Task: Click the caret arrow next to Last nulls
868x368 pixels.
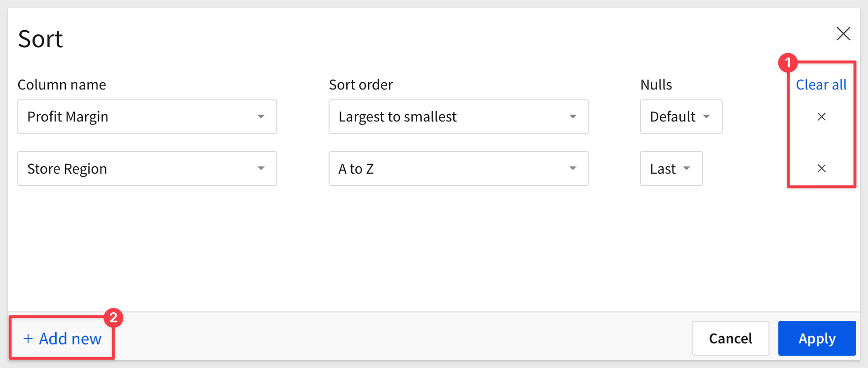Action: pos(687,168)
